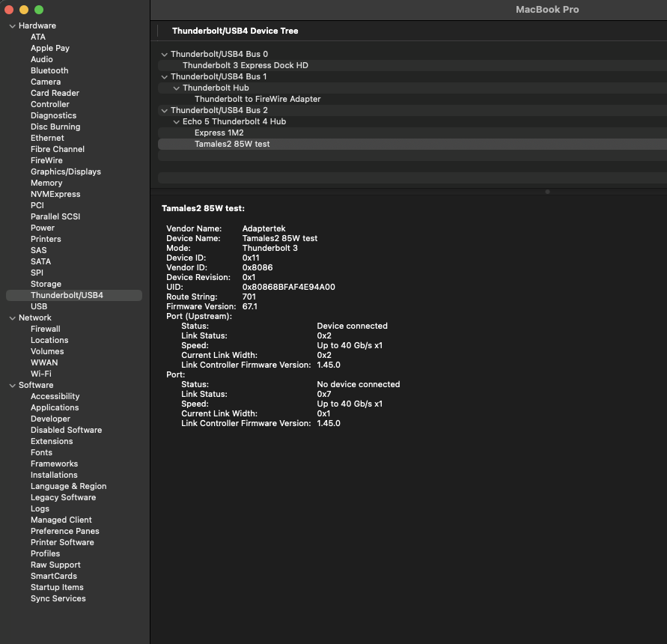The image size is (667, 644).
Task: Open Sync Services under Software
Action: (x=58, y=598)
